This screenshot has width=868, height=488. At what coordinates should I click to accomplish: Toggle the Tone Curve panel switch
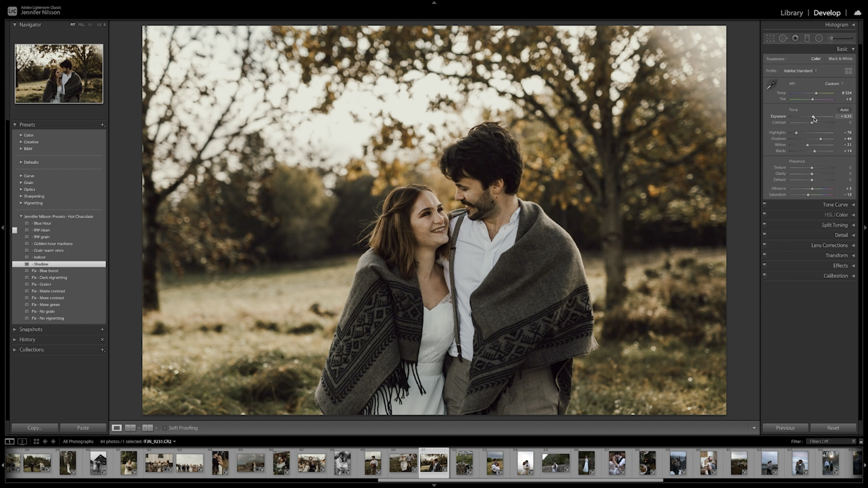pyautogui.click(x=765, y=204)
